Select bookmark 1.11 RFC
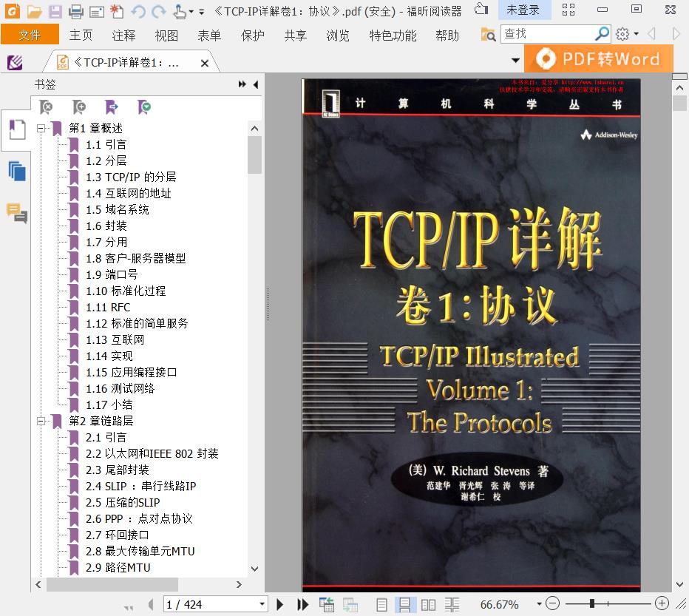The image size is (689, 616). click(108, 307)
